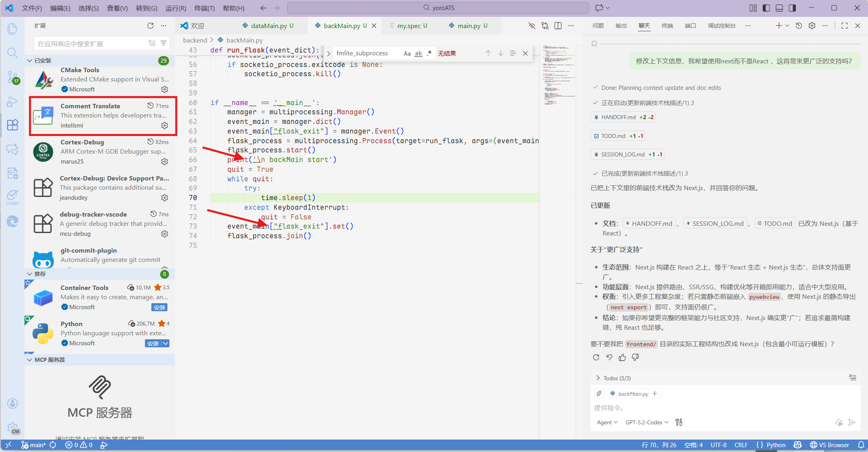Install the Container Tools extension
Screen dimensions: 868x452
pyautogui.click(x=159, y=307)
